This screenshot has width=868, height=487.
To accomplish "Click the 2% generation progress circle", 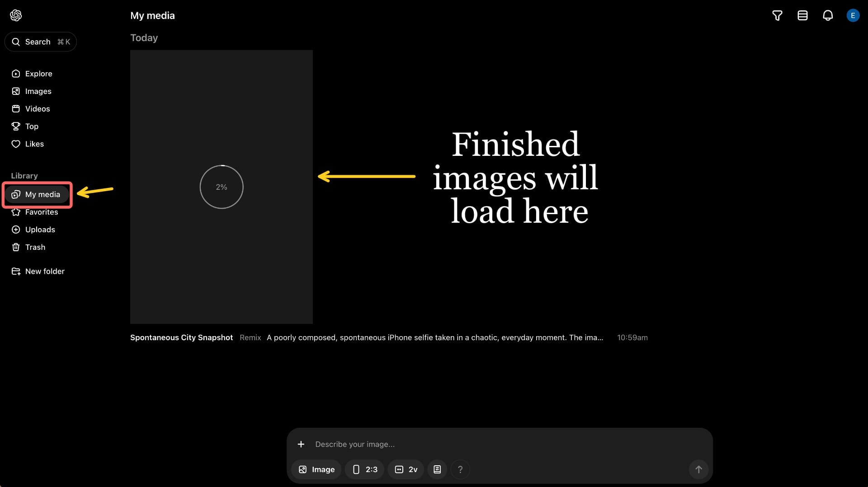I will (222, 187).
